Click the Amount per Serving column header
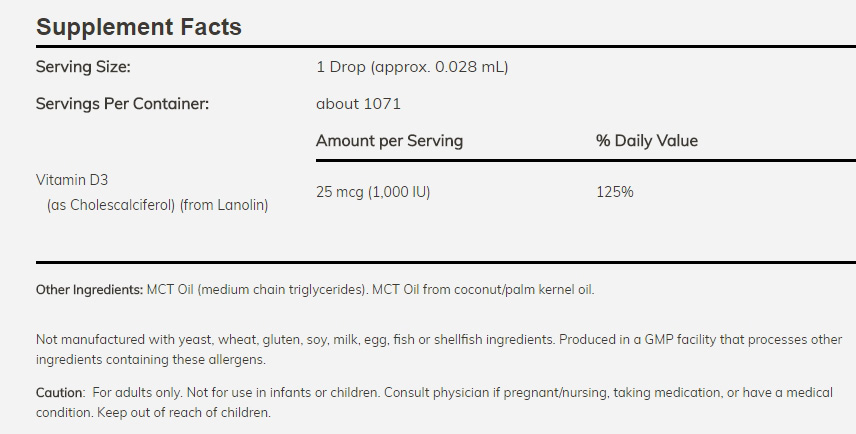The height and width of the screenshot is (434, 856). [x=389, y=141]
